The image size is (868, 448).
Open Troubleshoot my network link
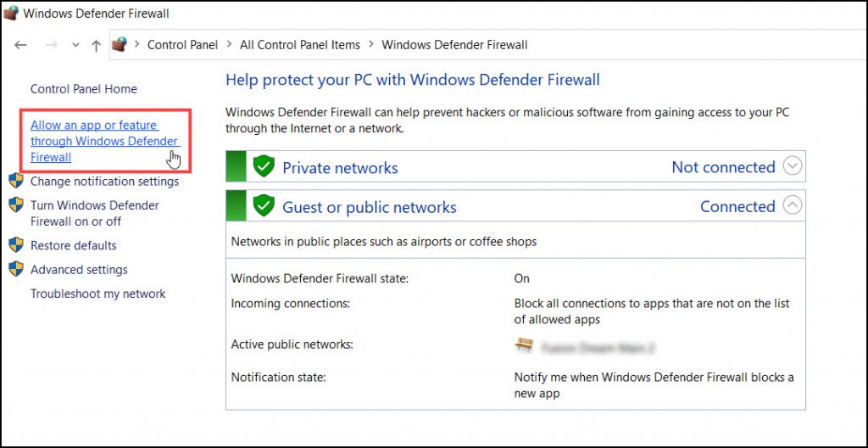[98, 294]
